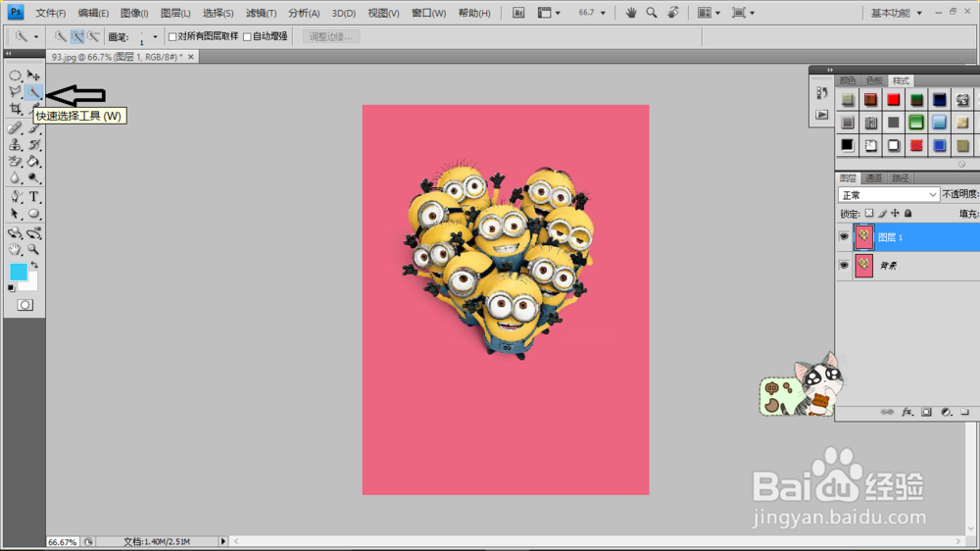Viewport: 980px width, 551px height.
Task: Toggle lock position
Action: pos(895,214)
